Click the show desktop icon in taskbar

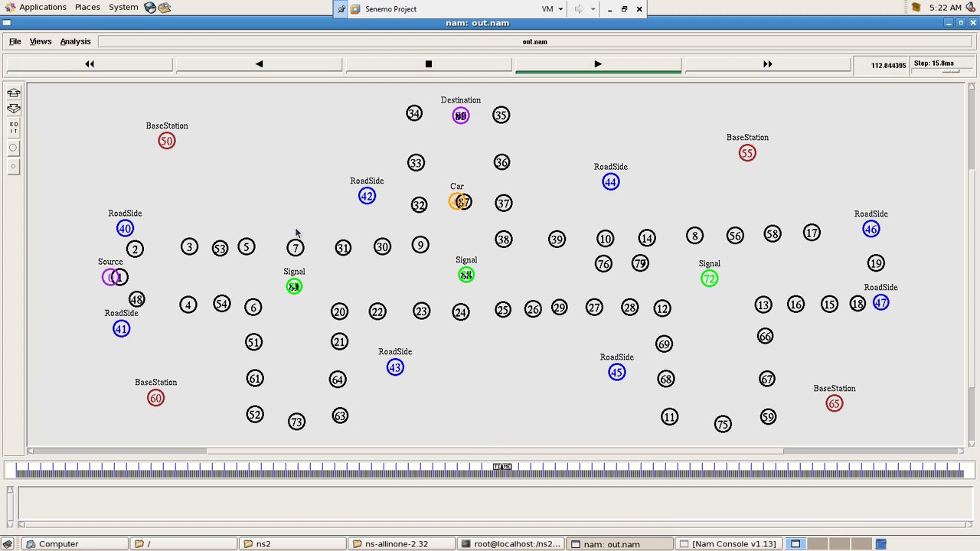tap(8, 544)
